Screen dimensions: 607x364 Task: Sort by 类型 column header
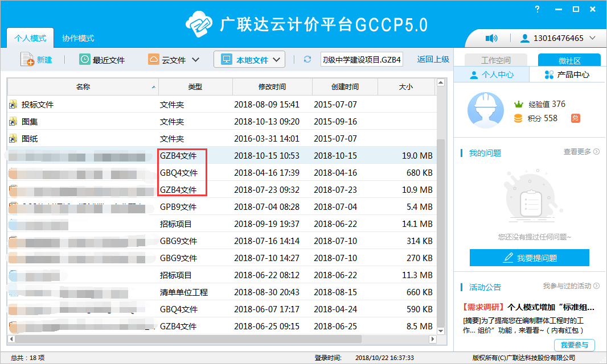click(x=195, y=86)
